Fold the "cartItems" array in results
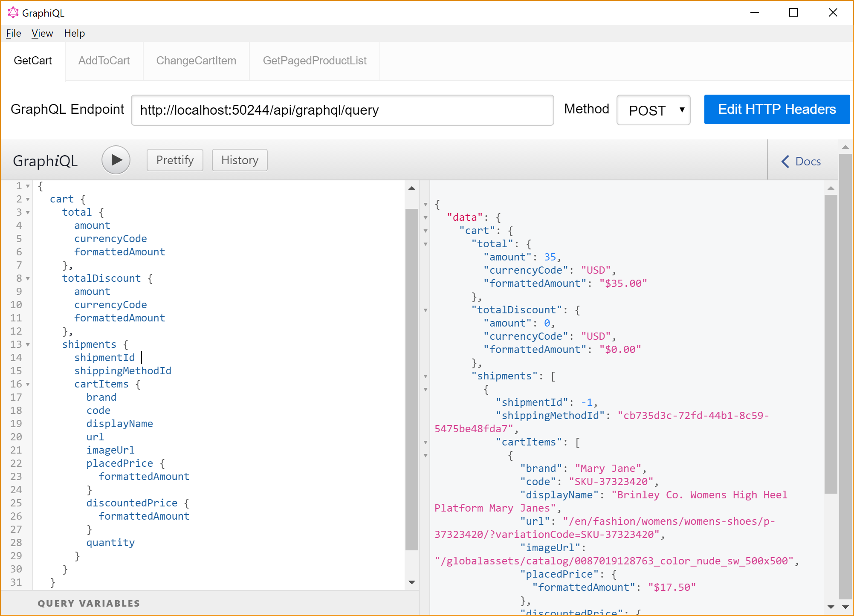 (x=426, y=442)
